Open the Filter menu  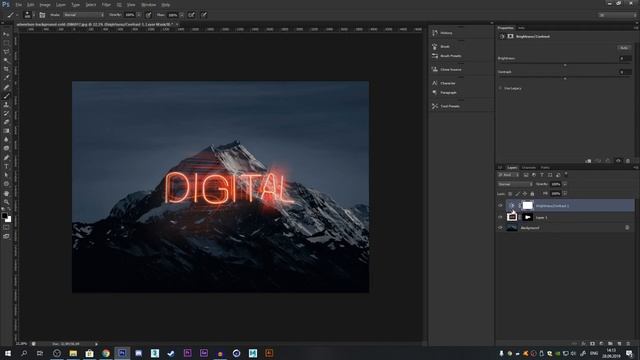[x=106, y=5]
